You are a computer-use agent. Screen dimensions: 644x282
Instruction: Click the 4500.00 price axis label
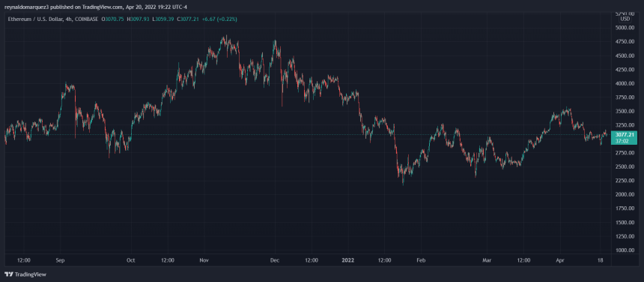[x=625, y=56]
